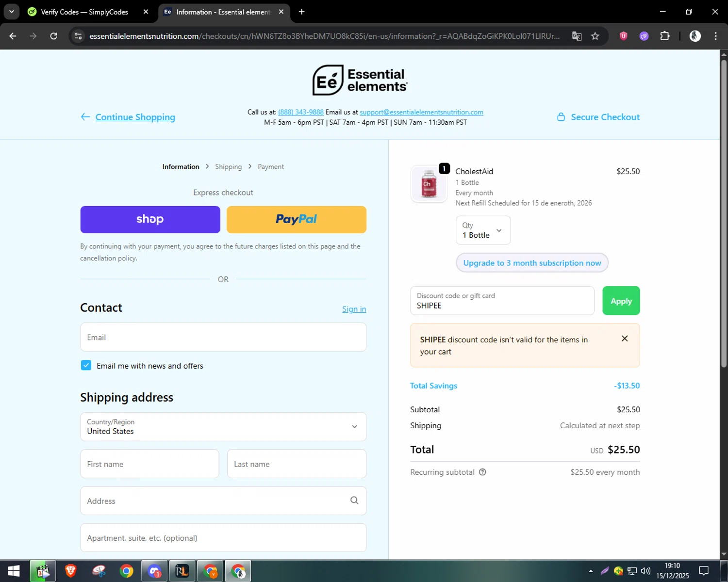Click the support email address link
728x582 pixels.
pyautogui.click(x=421, y=112)
